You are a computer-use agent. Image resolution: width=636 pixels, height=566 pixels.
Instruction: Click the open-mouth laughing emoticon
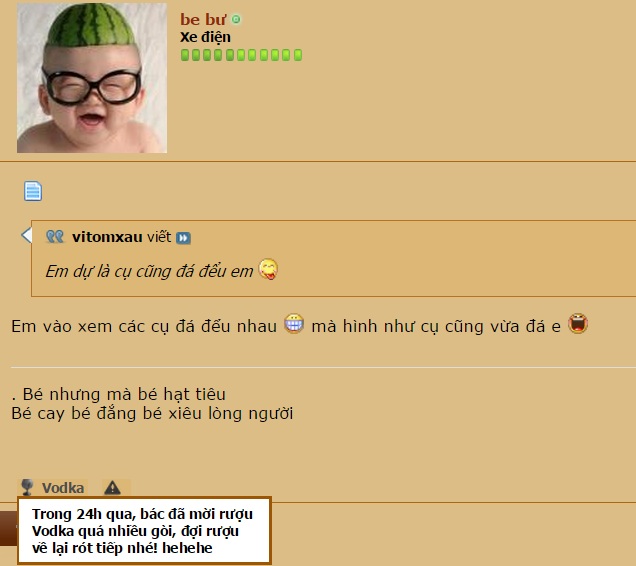[x=578, y=323]
